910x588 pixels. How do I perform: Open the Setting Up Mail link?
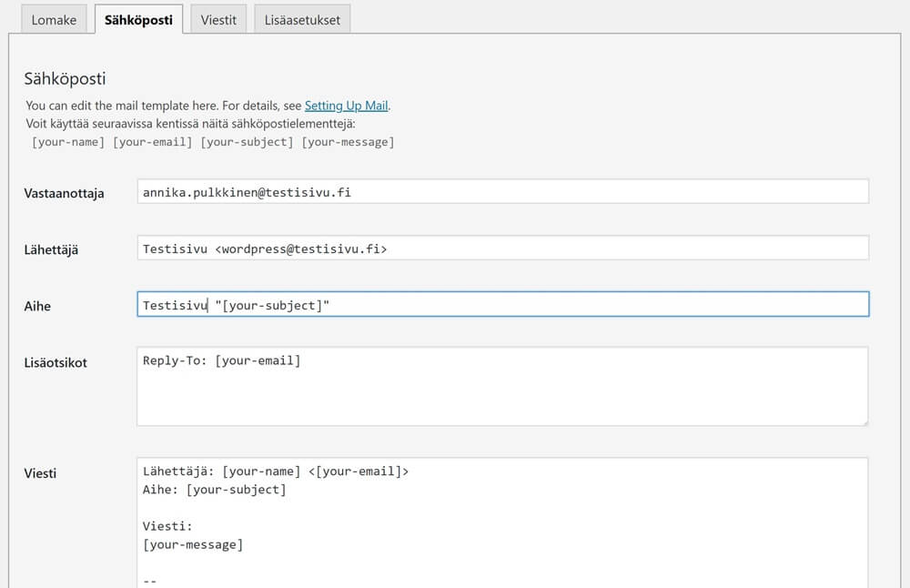click(x=347, y=106)
